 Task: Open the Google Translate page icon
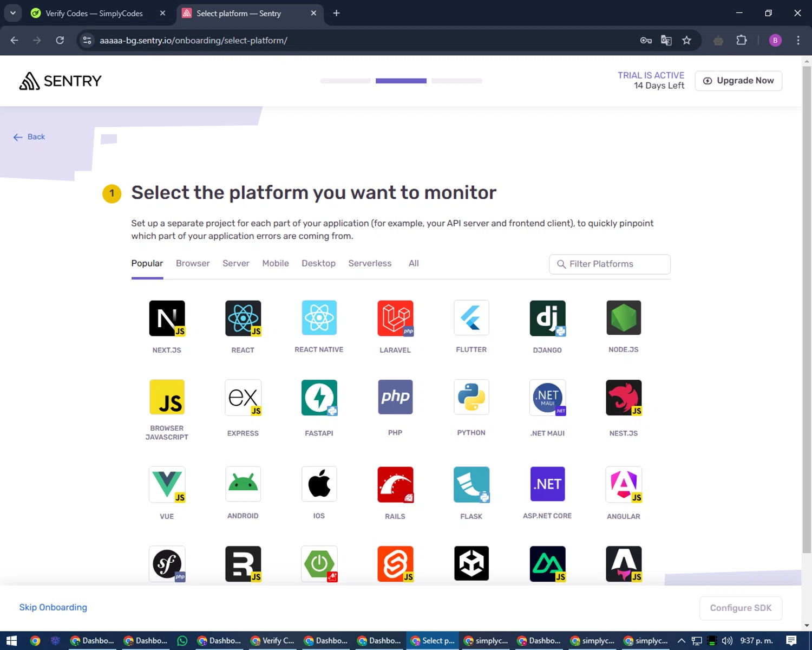(x=666, y=40)
